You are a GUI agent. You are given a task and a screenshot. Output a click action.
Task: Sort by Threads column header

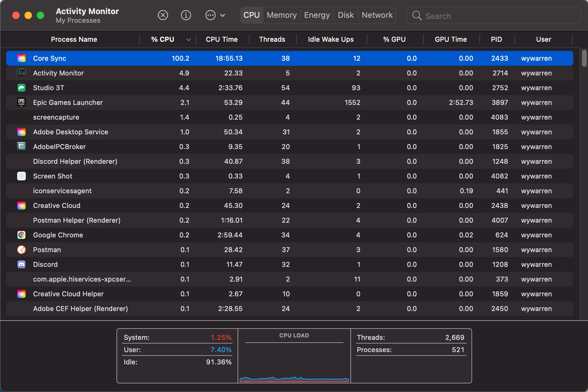coord(272,39)
